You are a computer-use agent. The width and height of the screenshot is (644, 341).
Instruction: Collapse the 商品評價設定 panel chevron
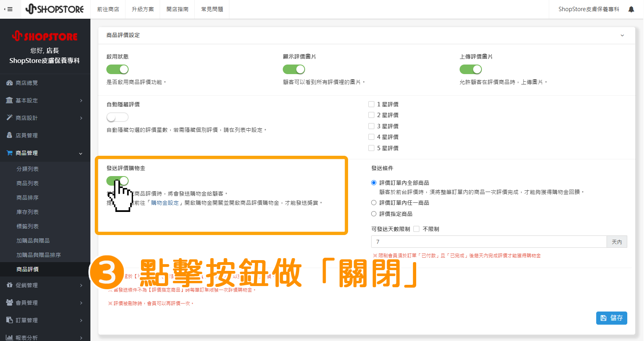[622, 35]
